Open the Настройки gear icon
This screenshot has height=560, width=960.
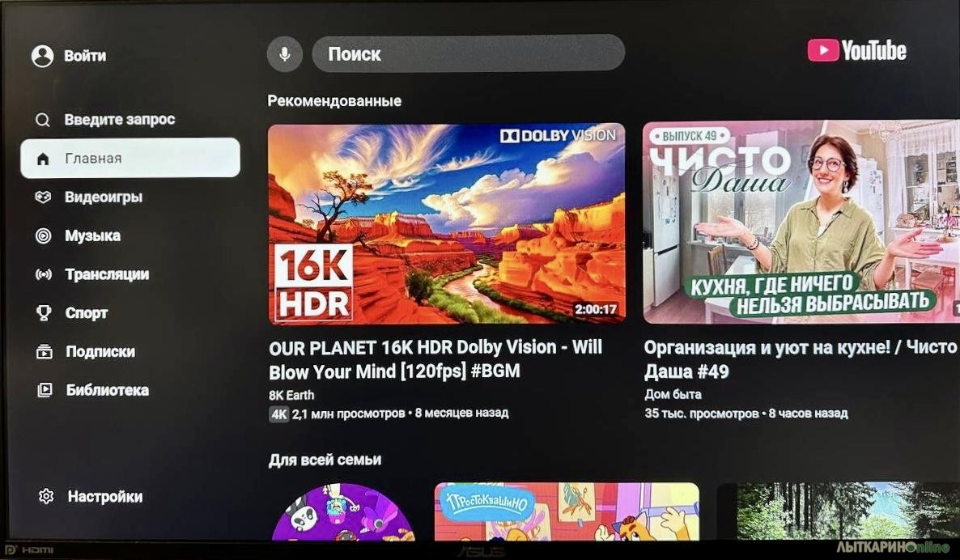(x=46, y=496)
